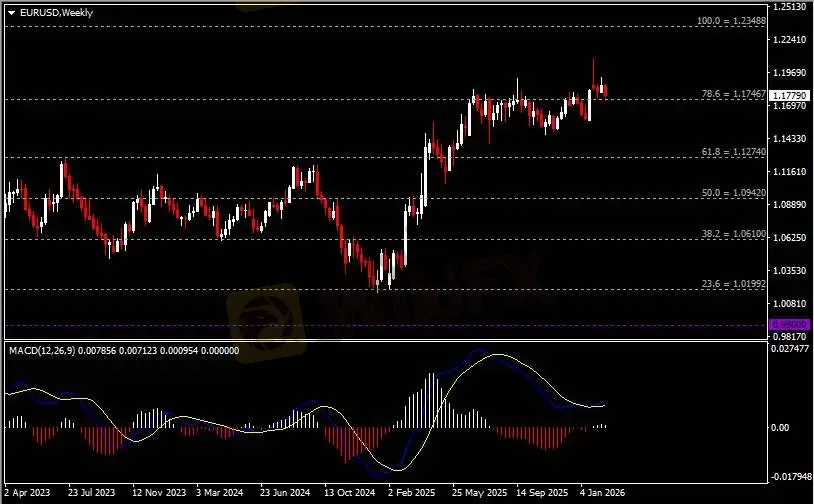Image resolution: width=814 pixels, height=504 pixels.
Task: Click the 1.25130 price scale value
Action: click(791, 7)
